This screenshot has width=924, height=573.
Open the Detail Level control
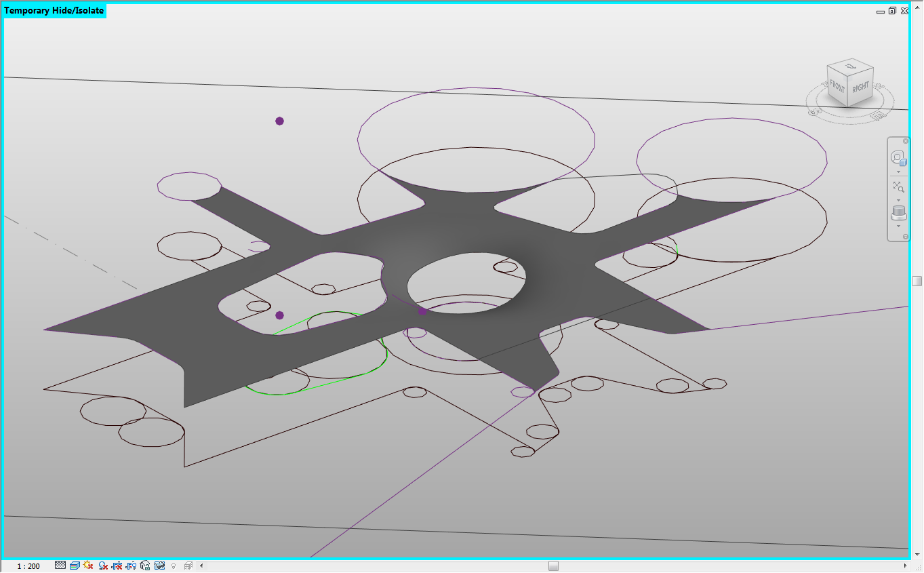tap(60, 566)
